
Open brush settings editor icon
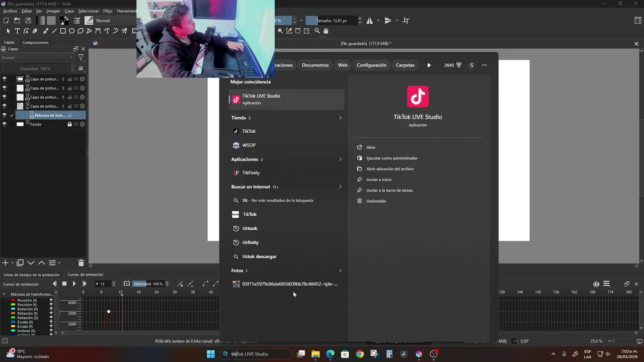coord(77,21)
